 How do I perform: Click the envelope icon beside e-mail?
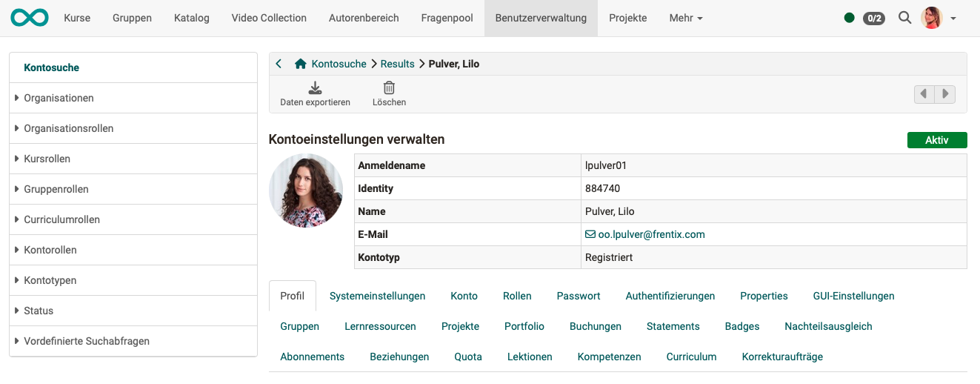coord(590,234)
